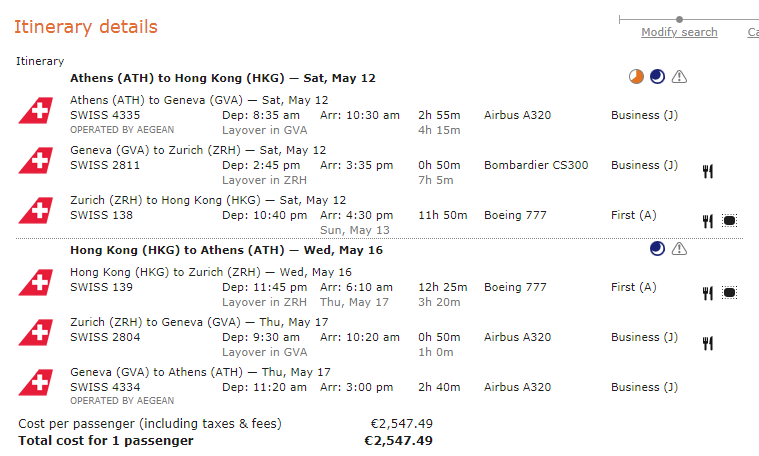Click the lie-flat seat icon for SWISS 139
Image resolution: width=759 pixels, height=456 pixels.
729,293
